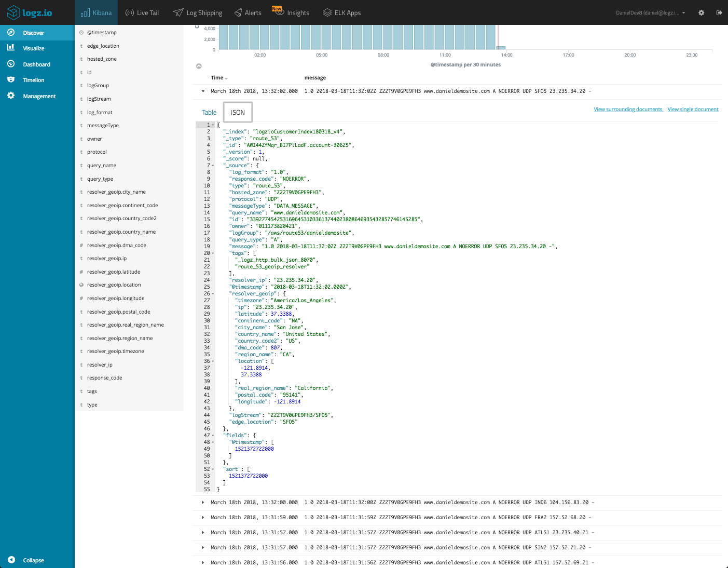Select the query_name field
Image resolution: width=728 pixels, height=568 pixels.
tap(102, 166)
